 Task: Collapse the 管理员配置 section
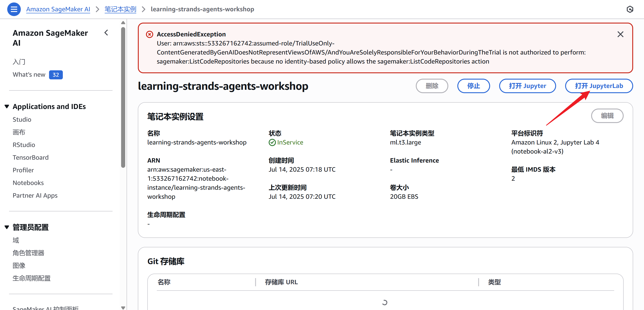[x=7, y=227]
